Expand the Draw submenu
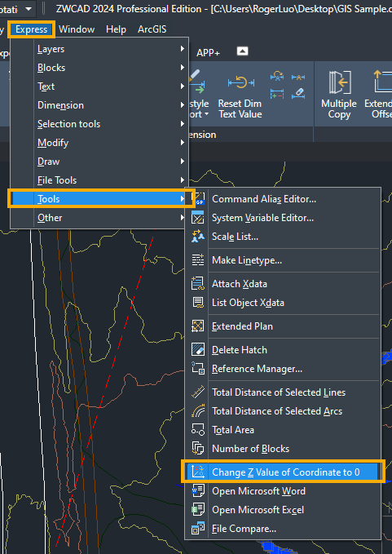 pos(99,161)
